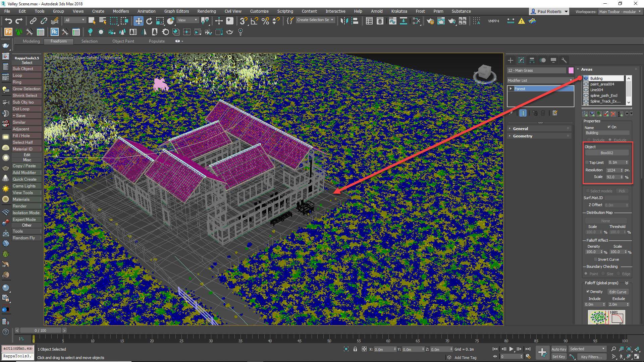Click the Undo icon
The height and width of the screenshot is (362, 644).
[8, 21]
